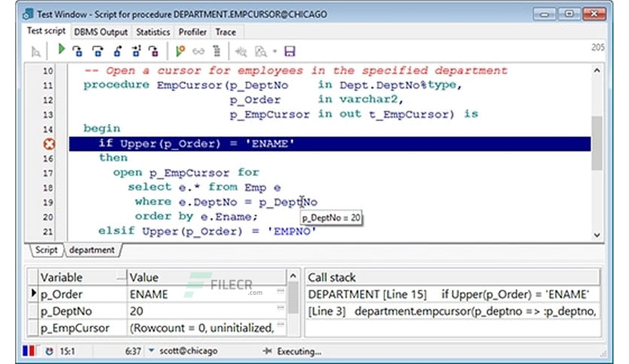This screenshot has height=364, width=629.
Task: Open the dropdown arrow beside the document search icon
Action: click(275, 51)
